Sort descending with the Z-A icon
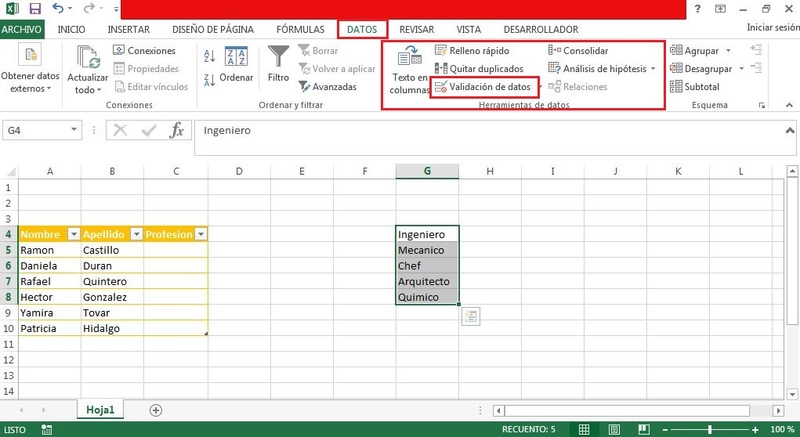Screen dimensions: 800x437 coord(209,80)
